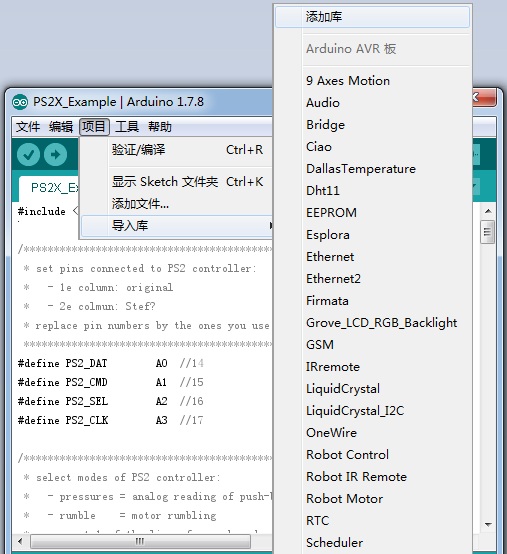Click the PS2X_Example sketch tab
This screenshot has height=554, width=507.
click(x=49, y=188)
